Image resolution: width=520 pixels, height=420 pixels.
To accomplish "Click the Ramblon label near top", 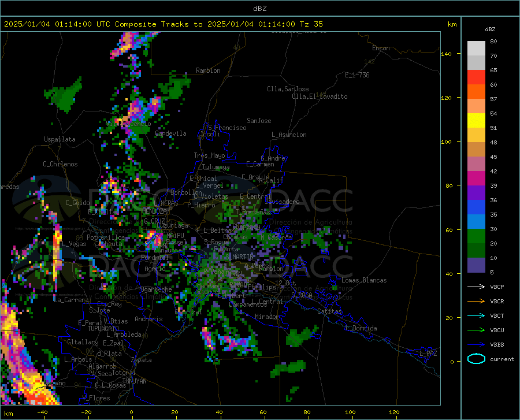I will pos(208,70).
